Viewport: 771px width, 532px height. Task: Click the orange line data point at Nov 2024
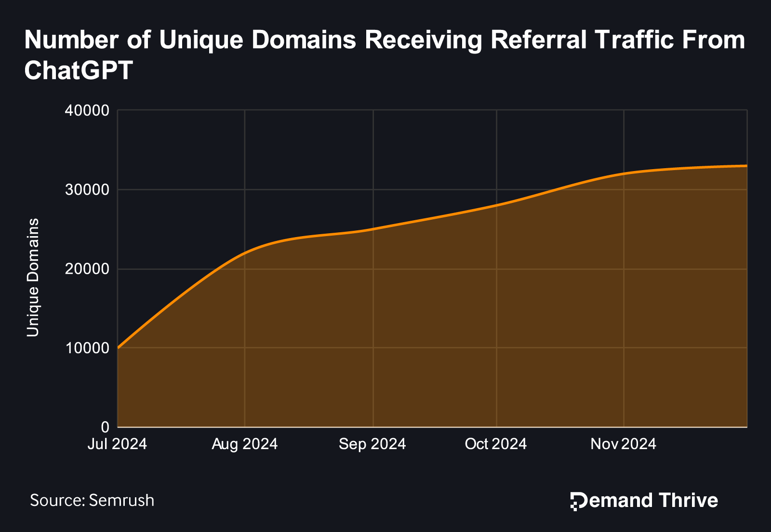click(x=624, y=173)
